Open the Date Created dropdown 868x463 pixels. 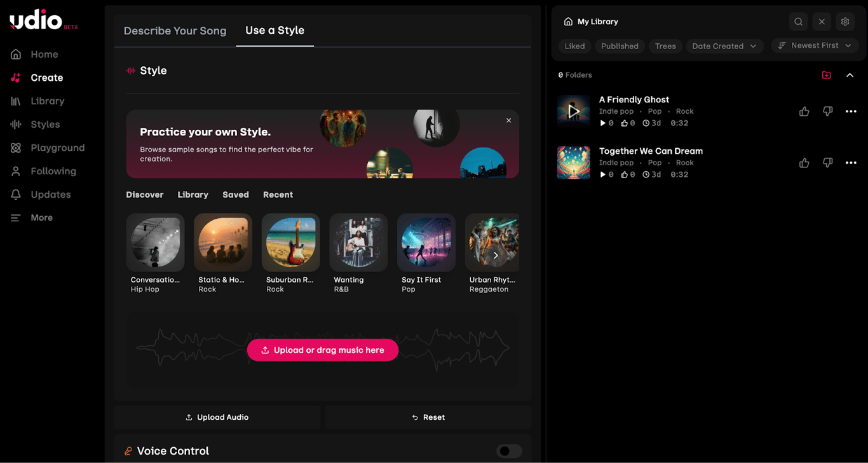(724, 45)
